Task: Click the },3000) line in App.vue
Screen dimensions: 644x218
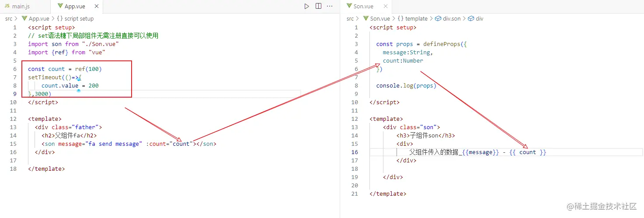Action: [40, 94]
